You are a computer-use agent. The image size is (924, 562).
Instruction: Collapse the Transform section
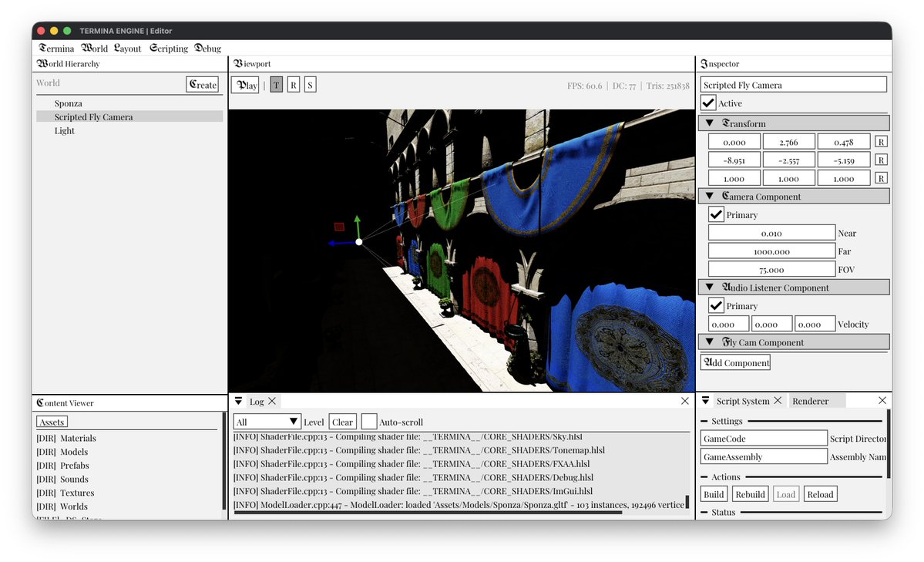click(x=710, y=123)
